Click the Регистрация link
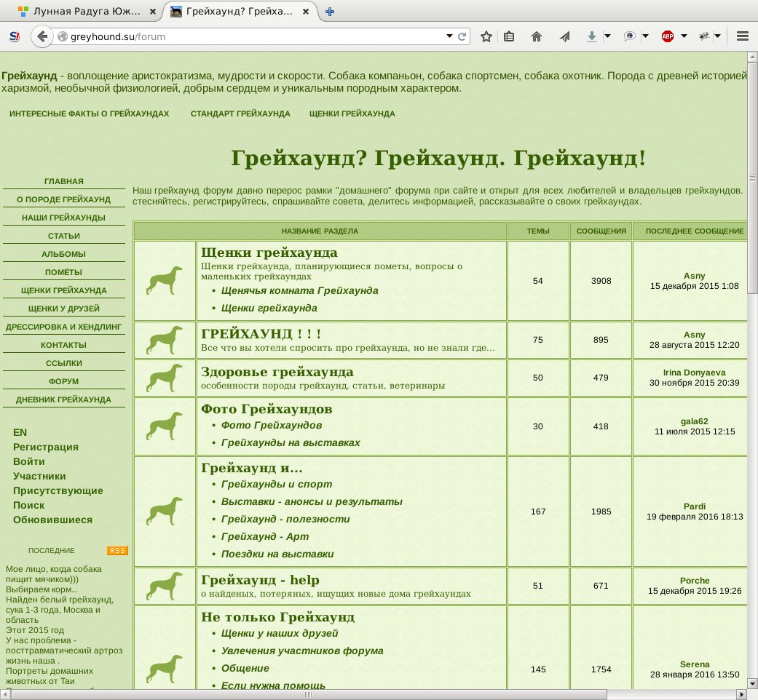Image resolution: width=758 pixels, height=700 pixels. click(46, 447)
